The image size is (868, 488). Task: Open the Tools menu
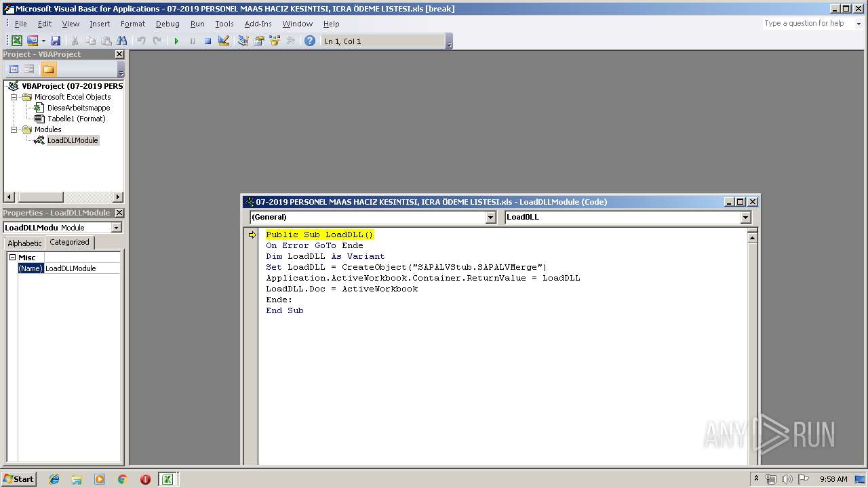224,24
